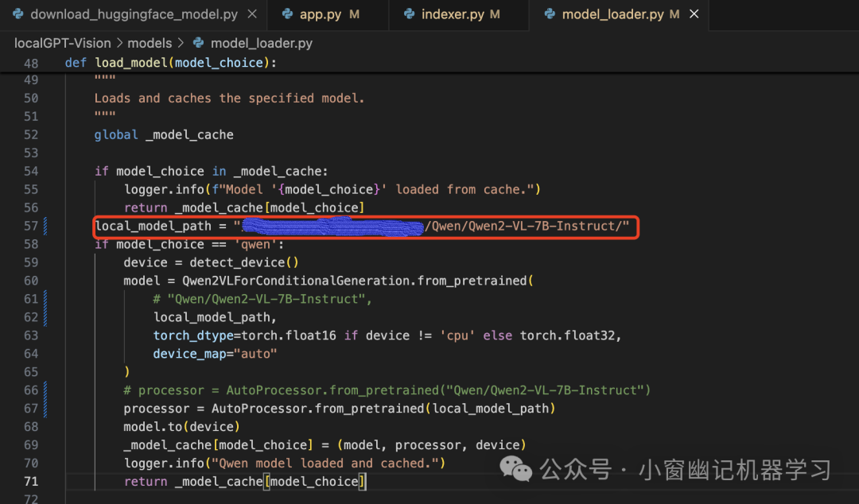Click the "local_model_path," argument on line 62

216,317
